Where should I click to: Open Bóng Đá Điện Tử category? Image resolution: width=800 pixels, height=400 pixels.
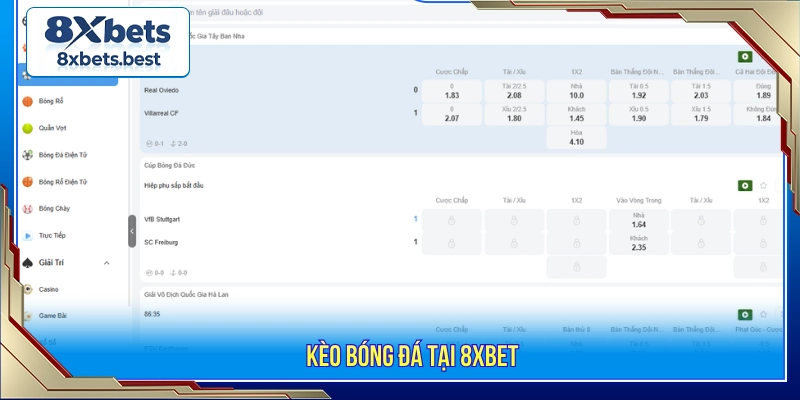point(63,155)
